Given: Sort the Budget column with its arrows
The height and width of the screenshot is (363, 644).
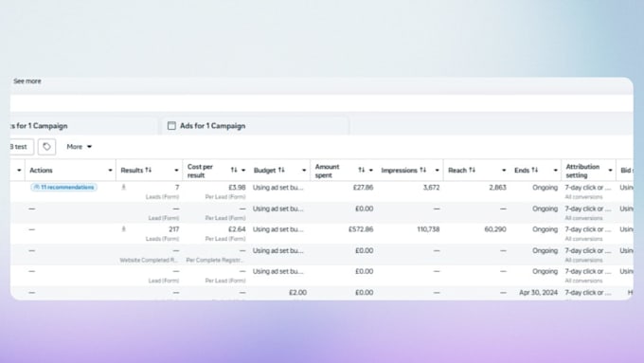Looking at the screenshot, I should click(x=281, y=171).
